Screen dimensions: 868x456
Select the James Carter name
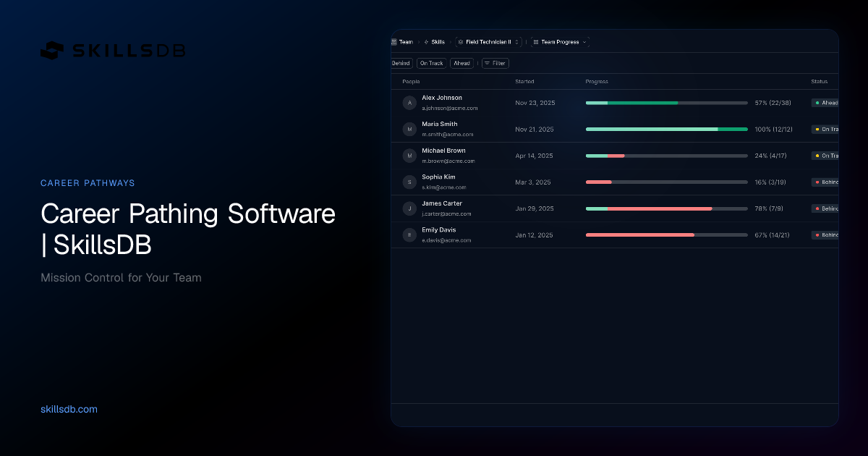point(442,203)
